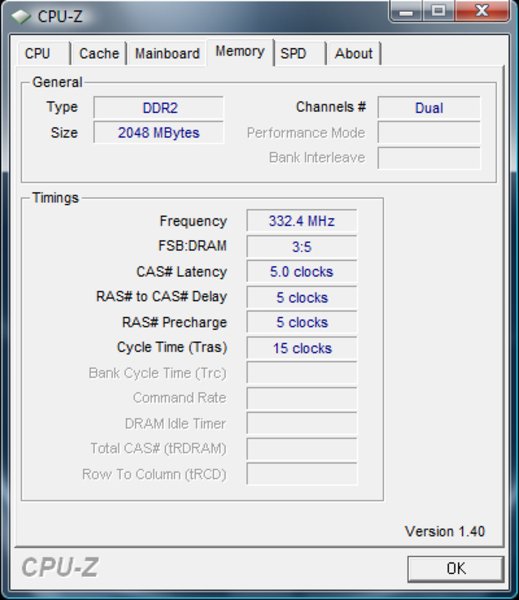
Task: Click the empty Total CAS# (tRDRAM) field
Action: point(302,448)
